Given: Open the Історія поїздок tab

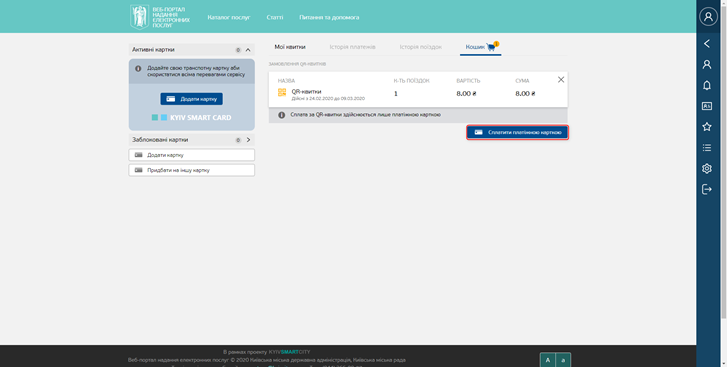Looking at the screenshot, I should (x=421, y=47).
